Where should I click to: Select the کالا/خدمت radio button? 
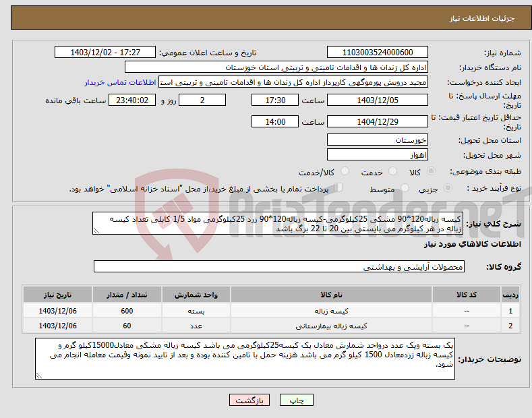click(345, 171)
